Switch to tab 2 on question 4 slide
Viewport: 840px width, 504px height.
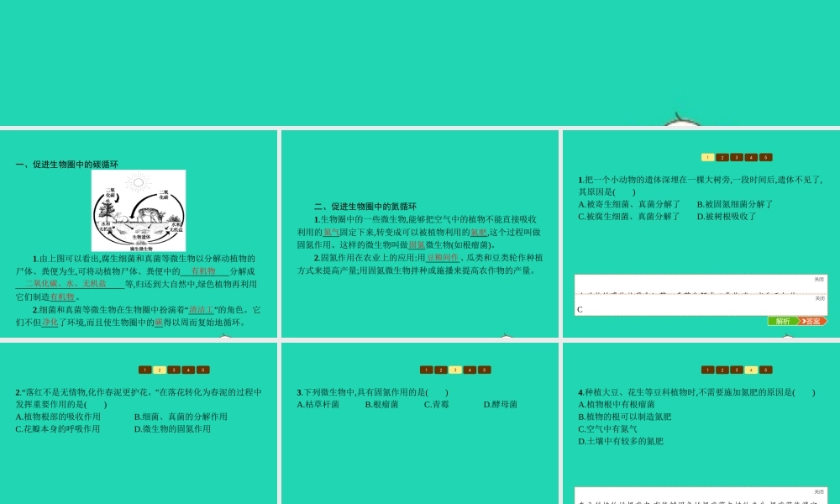[x=722, y=370]
